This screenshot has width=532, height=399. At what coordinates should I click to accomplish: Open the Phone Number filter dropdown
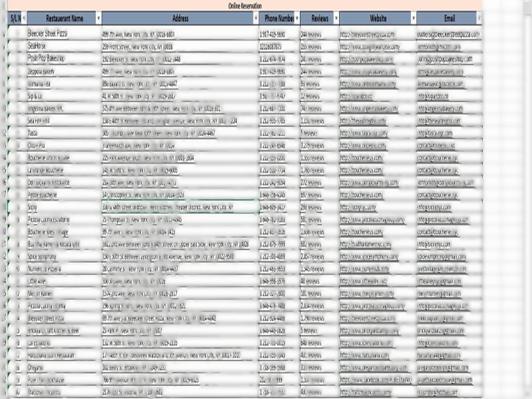(297, 18)
